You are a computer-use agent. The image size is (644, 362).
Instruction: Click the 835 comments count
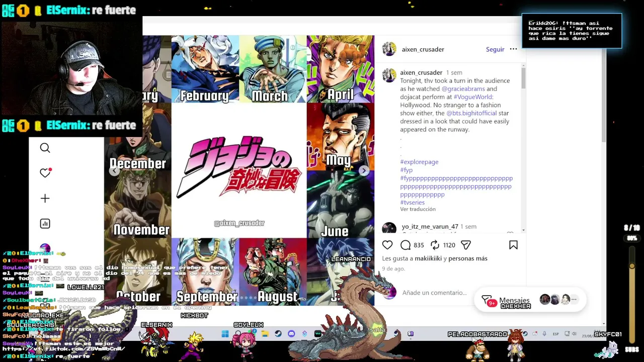[419, 245]
